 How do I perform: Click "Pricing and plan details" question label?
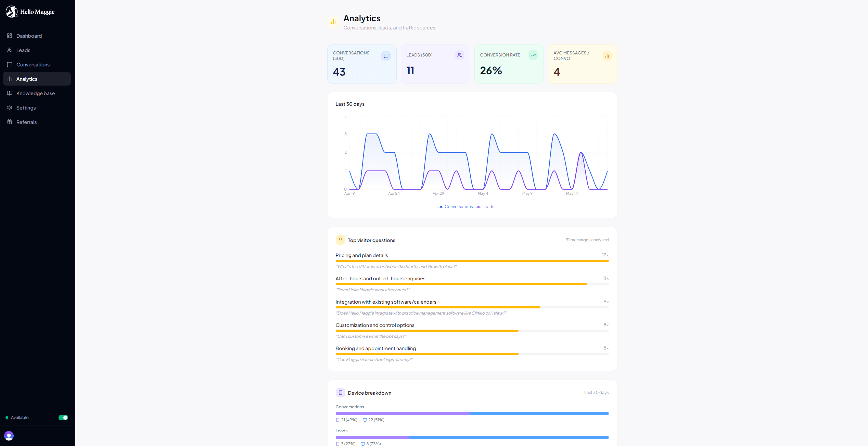point(362,255)
